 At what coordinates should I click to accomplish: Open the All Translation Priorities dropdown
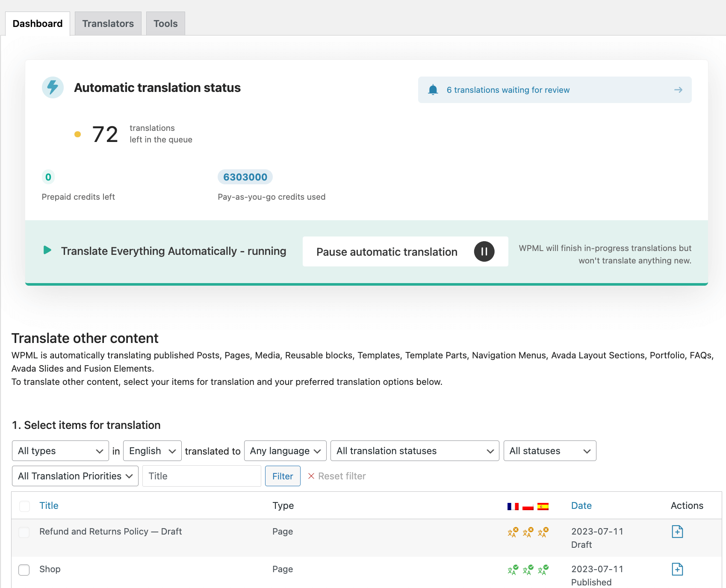[x=75, y=476]
